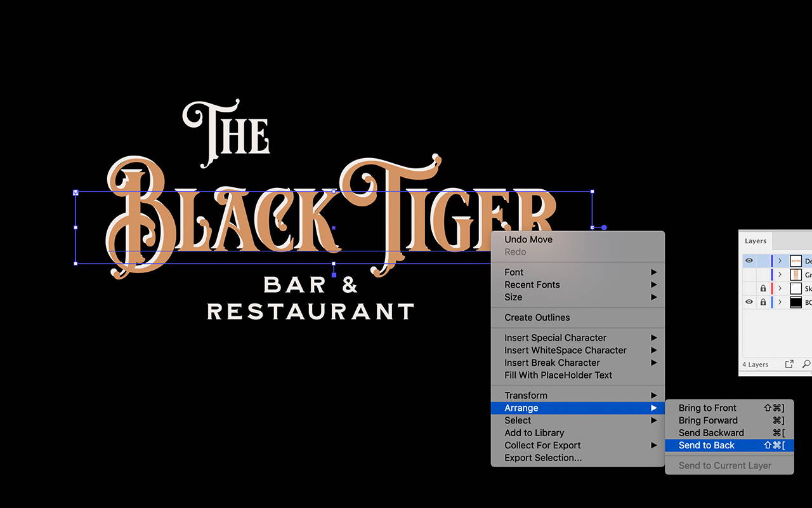Click the top-right handle of the selection box
This screenshot has height=508, width=812.
coord(593,191)
